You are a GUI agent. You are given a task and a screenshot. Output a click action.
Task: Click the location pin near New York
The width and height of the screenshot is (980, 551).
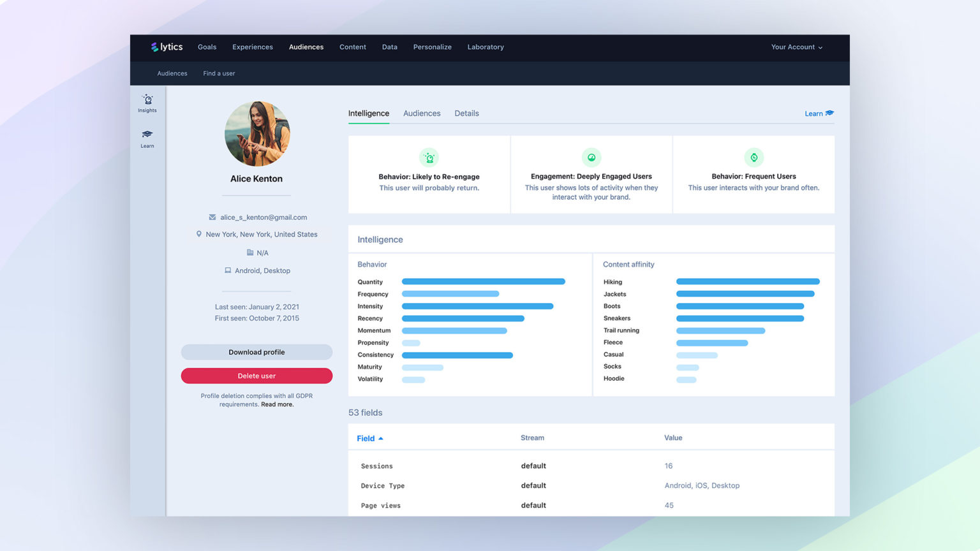199,234
